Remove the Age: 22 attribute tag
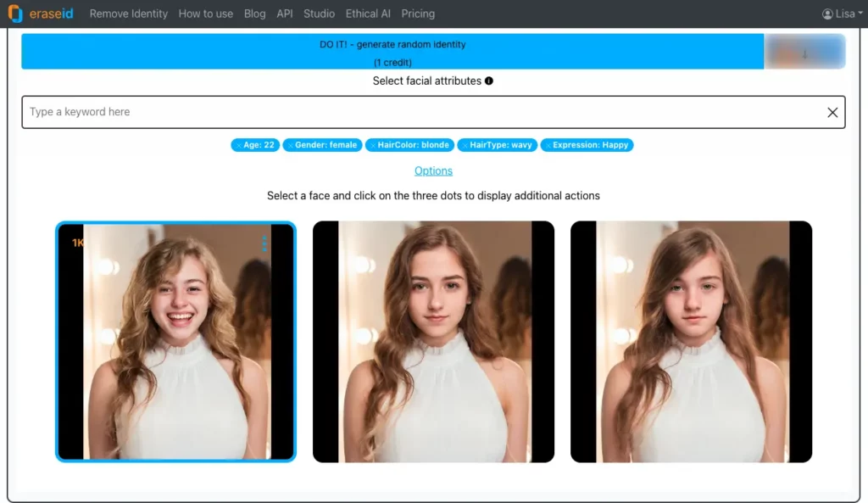Viewport: 868px width, 503px height. 237,145
